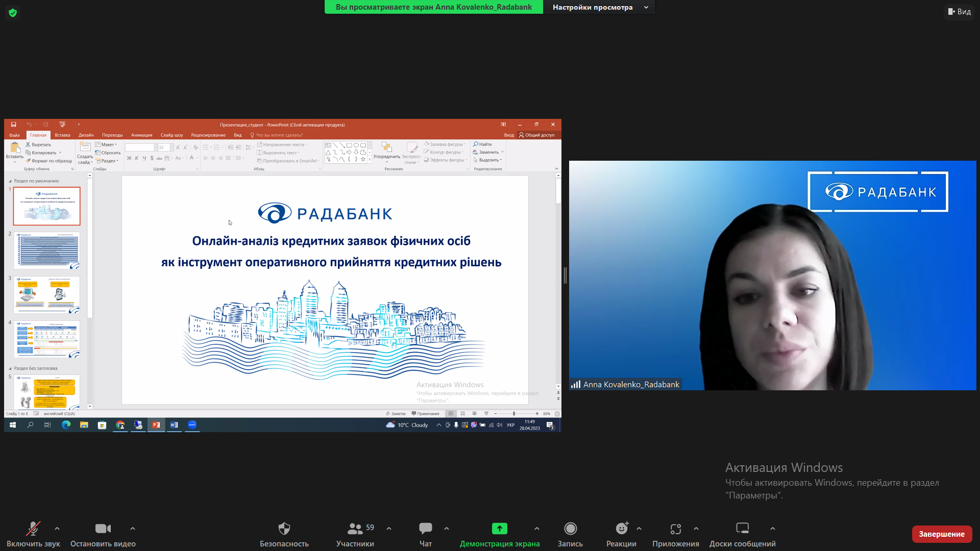980x551 pixels.
Task: Open Microsoft Edge in shared taskbar
Action: (x=66, y=425)
